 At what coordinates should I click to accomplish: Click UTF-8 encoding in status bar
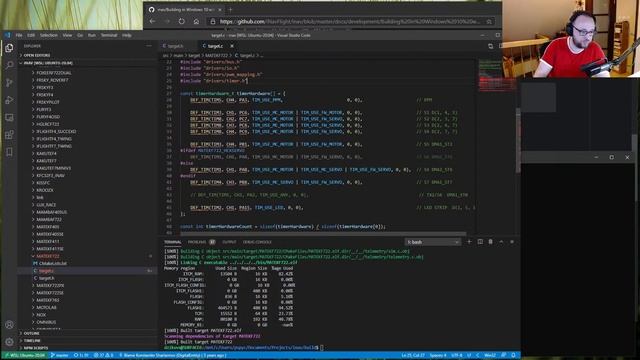click(456, 356)
